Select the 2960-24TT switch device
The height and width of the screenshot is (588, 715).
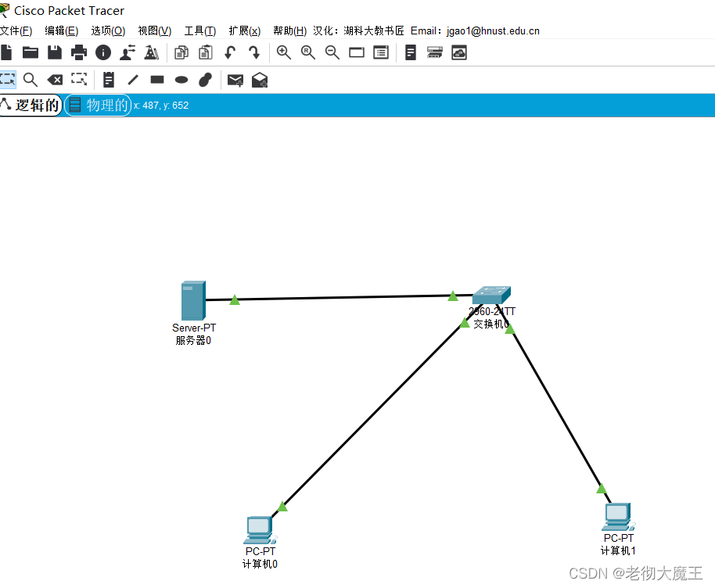pyautogui.click(x=491, y=296)
